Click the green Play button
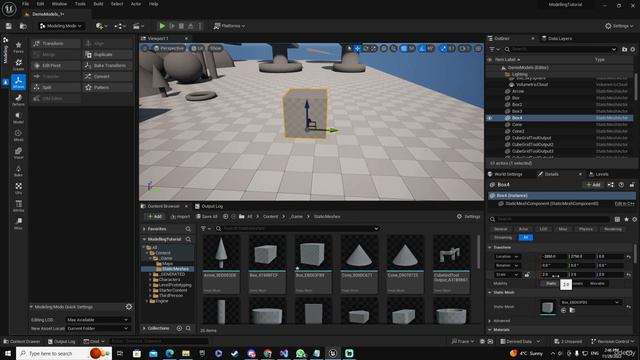640x360 pixels. tap(162, 26)
